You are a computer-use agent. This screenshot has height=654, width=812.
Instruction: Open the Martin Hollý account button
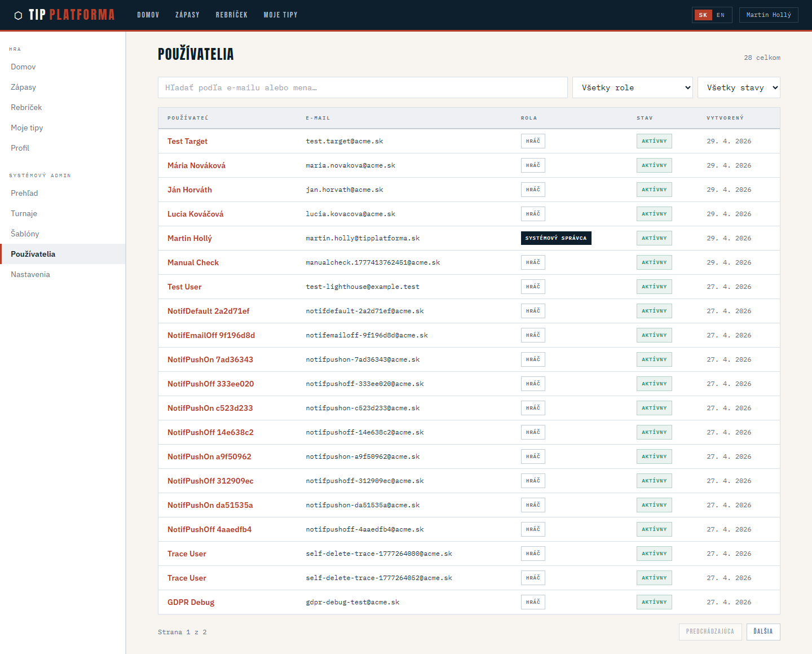pos(768,15)
